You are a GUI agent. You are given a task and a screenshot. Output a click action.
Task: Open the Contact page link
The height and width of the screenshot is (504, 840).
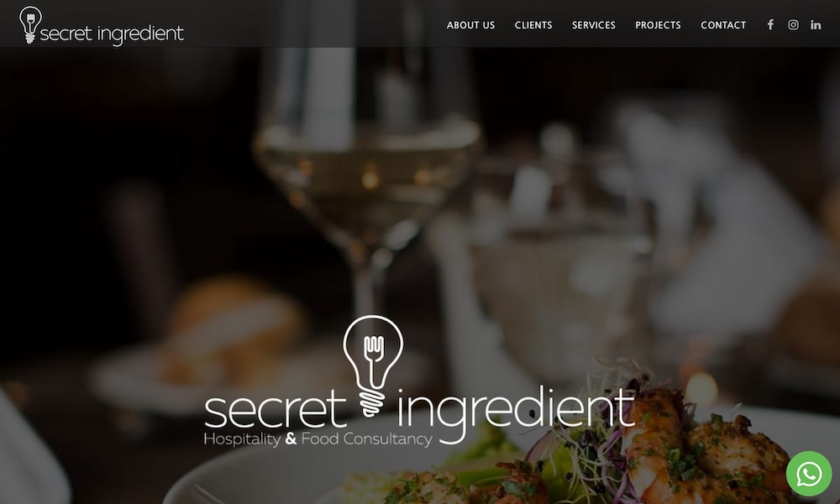[x=723, y=25]
